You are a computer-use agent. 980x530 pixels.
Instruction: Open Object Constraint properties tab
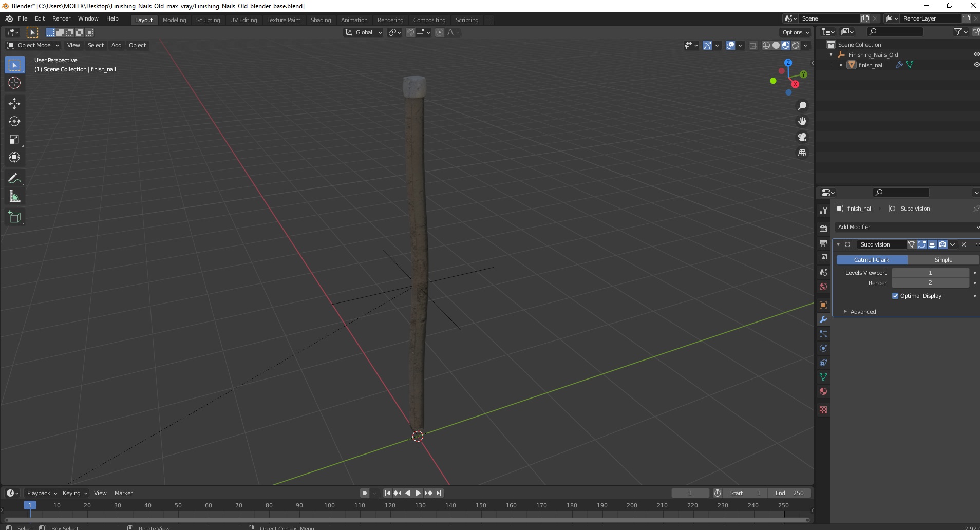[823, 363]
